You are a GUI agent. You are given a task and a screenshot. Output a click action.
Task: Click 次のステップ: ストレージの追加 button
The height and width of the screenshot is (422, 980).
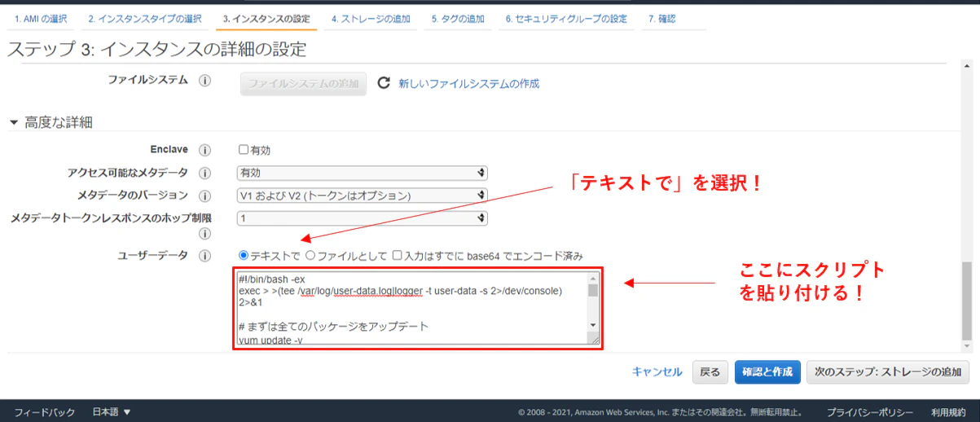888,371
